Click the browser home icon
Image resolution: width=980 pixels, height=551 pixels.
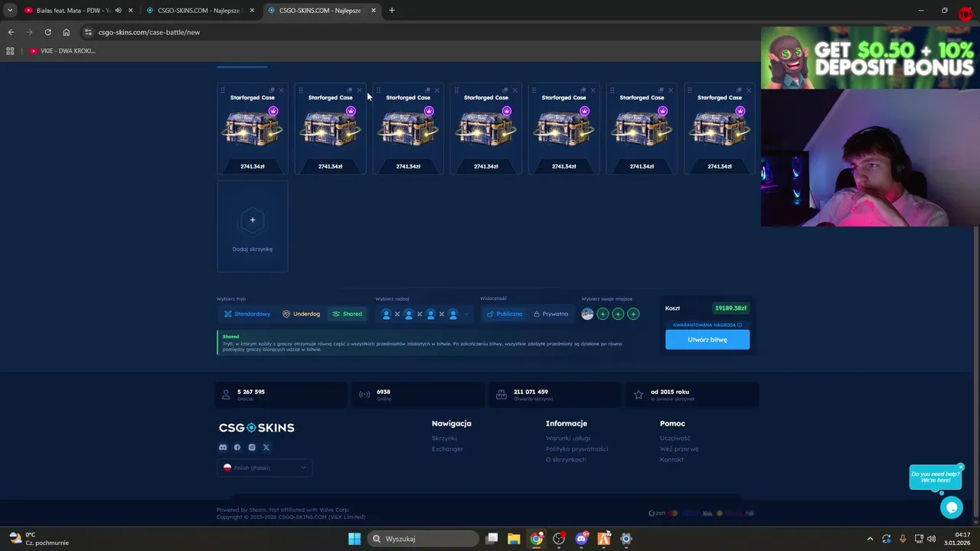click(x=66, y=32)
